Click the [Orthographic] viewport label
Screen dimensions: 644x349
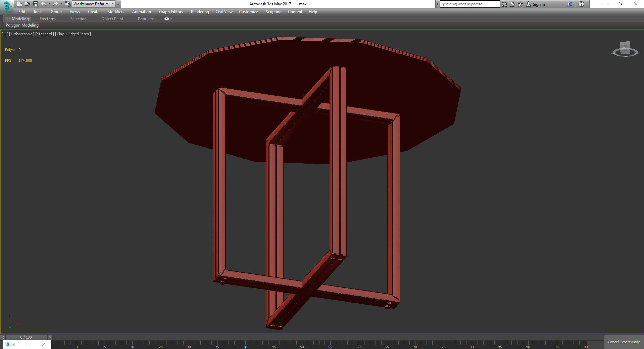[x=22, y=34]
